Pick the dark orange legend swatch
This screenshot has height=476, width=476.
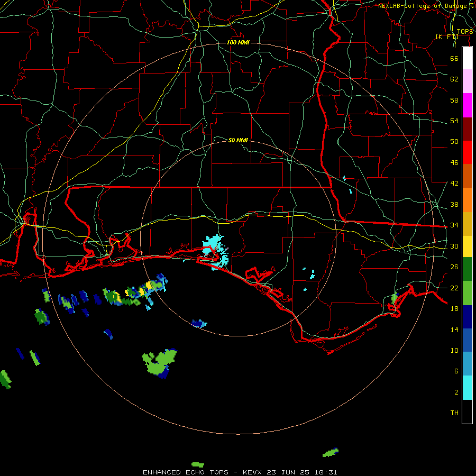click(x=467, y=176)
